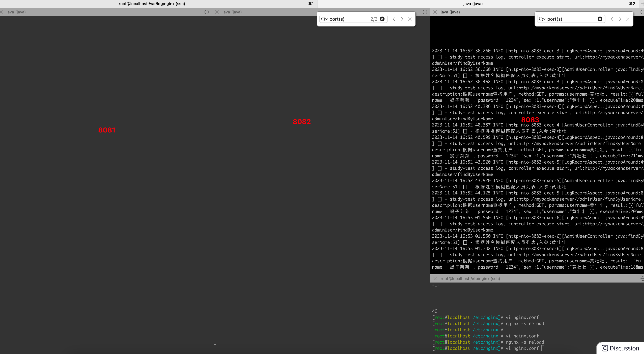Go to next match in right search bar
The width and height of the screenshot is (644, 354).
tap(620, 19)
